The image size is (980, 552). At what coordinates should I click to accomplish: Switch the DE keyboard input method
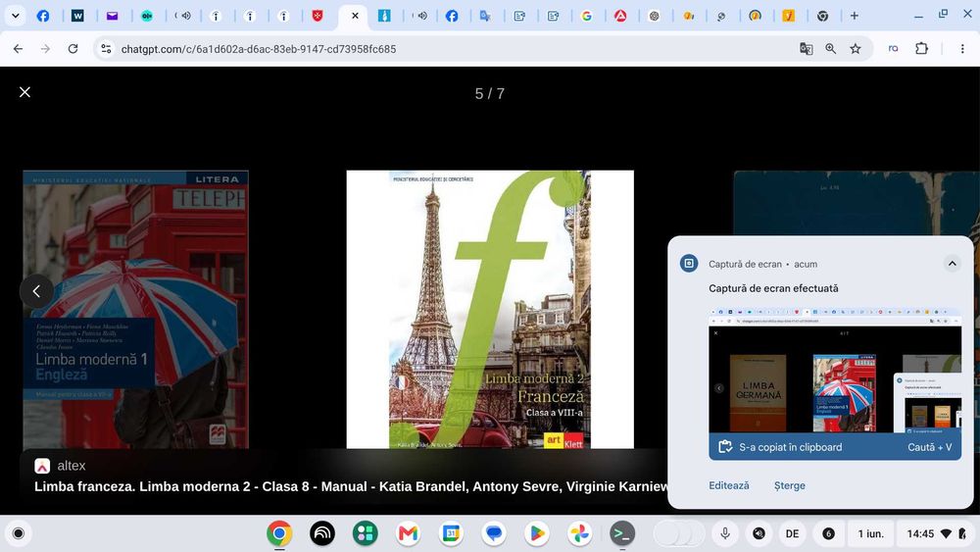(793, 533)
